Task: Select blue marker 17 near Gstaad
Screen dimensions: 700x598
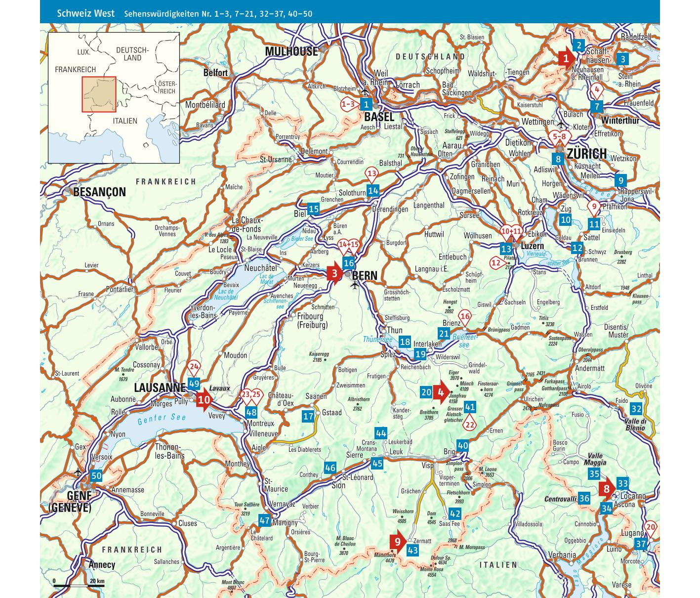Action: (x=308, y=416)
